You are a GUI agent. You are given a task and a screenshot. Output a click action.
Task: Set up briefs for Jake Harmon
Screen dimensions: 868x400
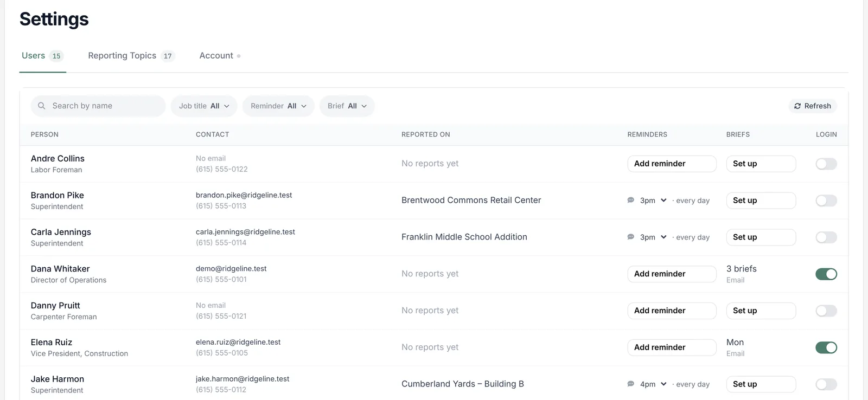[761, 384]
